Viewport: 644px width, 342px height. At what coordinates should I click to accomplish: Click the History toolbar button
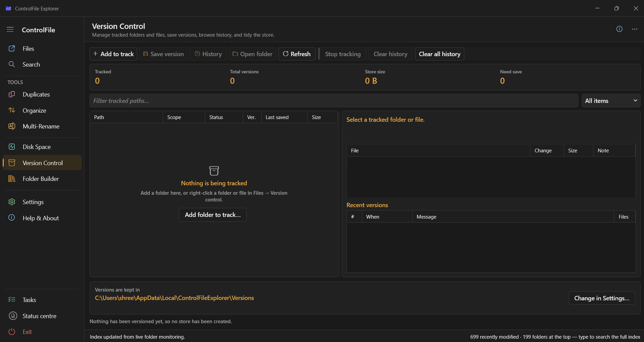click(208, 54)
